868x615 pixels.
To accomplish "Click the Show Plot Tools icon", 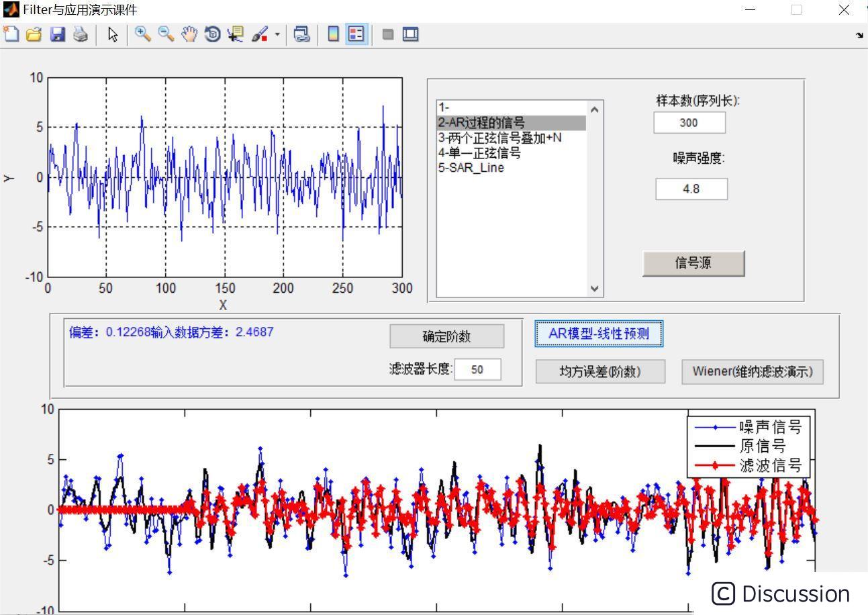I will [410, 34].
